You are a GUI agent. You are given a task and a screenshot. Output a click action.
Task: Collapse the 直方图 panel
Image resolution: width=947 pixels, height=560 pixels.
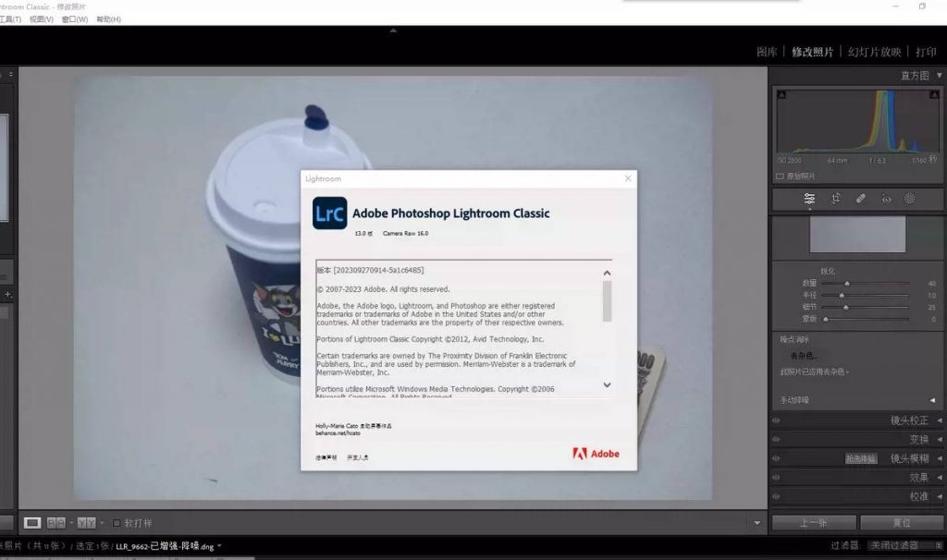click(940, 76)
